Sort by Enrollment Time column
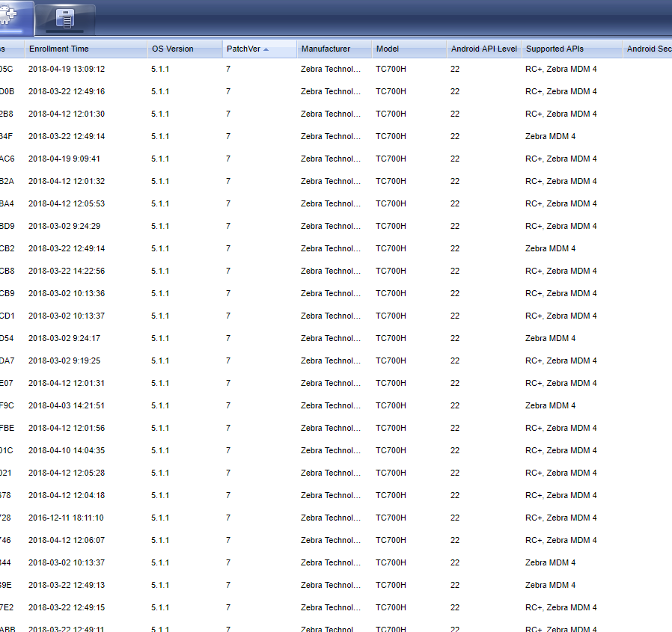The image size is (672, 632). point(59,49)
